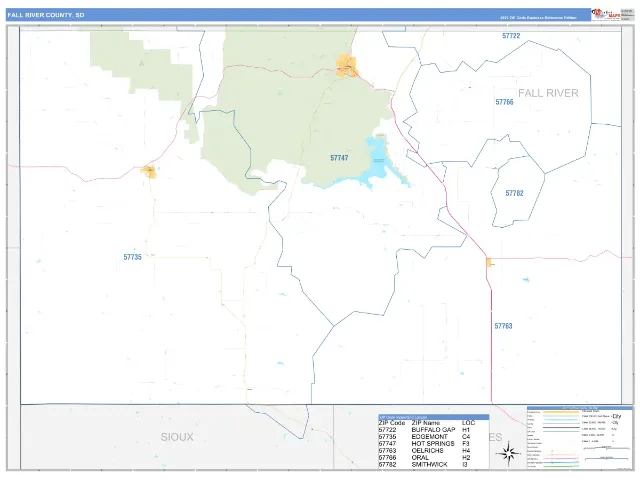Image resolution: width=640 pixels, height=480 pixels.
Task: Click the Edgemont city area marker
Action: click(149, 172)
